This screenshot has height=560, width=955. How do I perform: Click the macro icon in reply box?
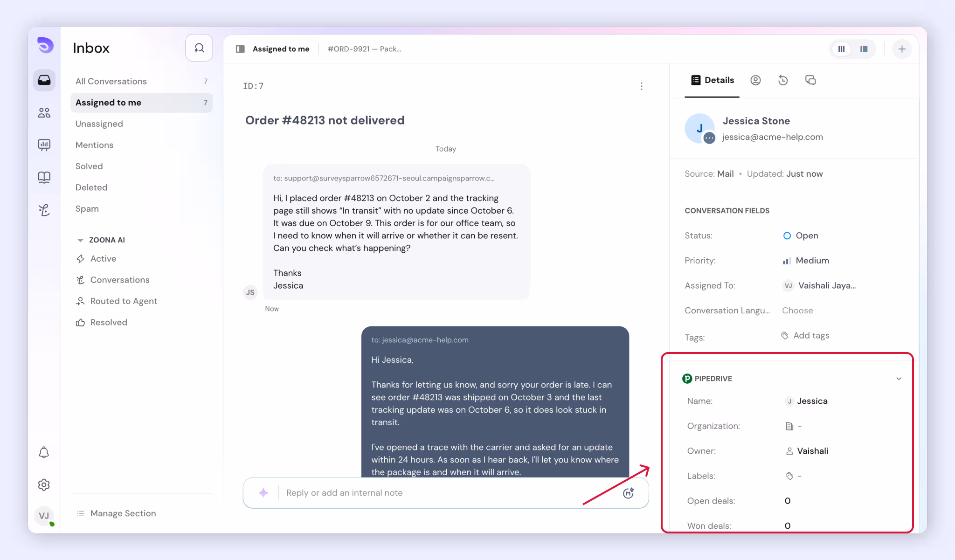tap(629, 493)
